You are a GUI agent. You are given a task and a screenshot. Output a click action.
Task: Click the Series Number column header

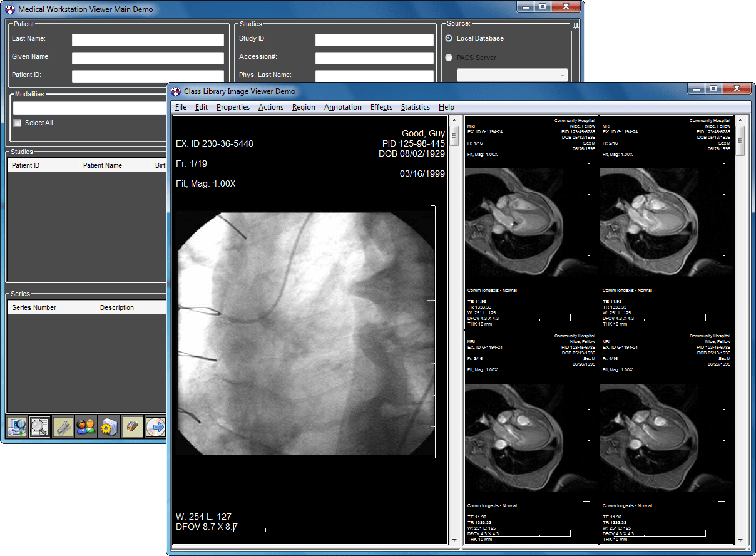52,307
